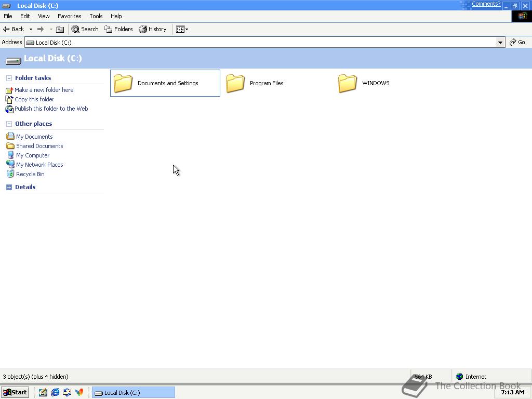Open the Forward history dropdown arrow
The width and height of the screenshot is (532, 399).
[x=51, y=29]
